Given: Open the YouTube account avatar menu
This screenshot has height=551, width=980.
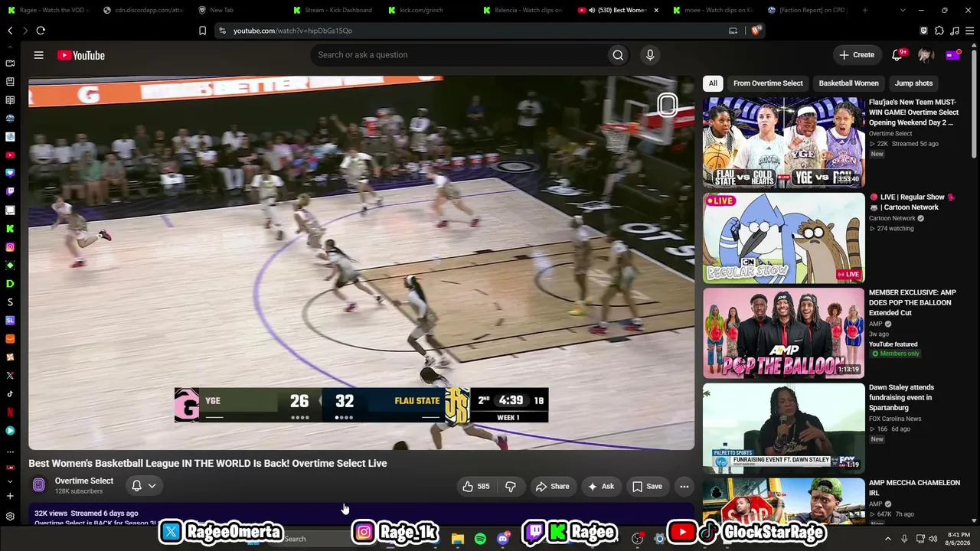Looking at the screenshot, I should pyautogui.click(x=925, y=55).
